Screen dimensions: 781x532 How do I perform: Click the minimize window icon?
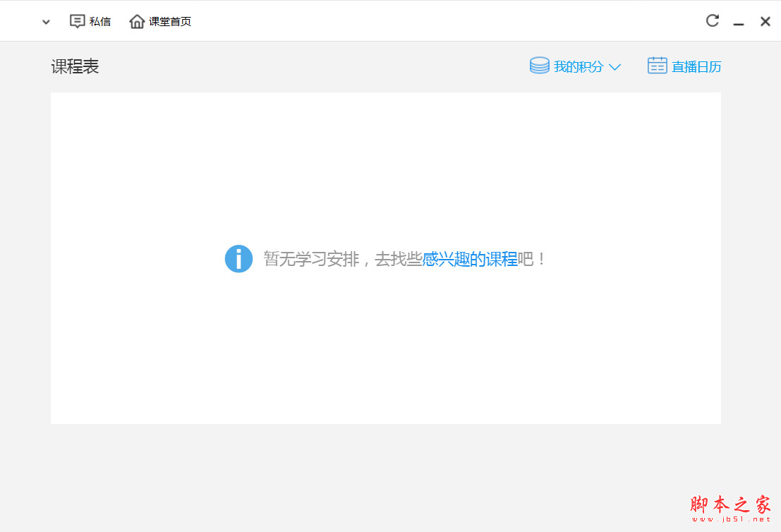(x=739, y=21)
